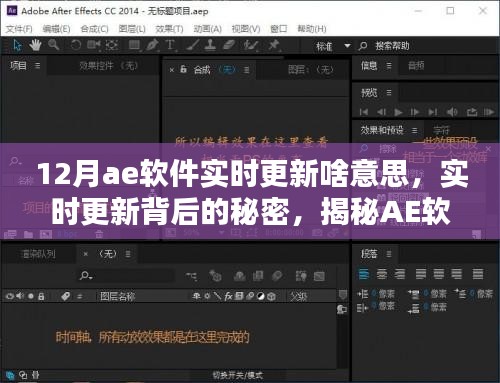Image resolution: width=500 pixels, height=383 pixels.
Task: Click the search help input field
Action: coord(392,46)
